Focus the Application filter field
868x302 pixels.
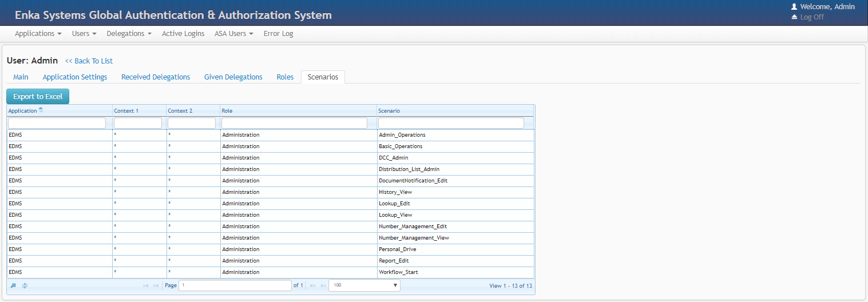pyautogui.click(x=57, y=123)
